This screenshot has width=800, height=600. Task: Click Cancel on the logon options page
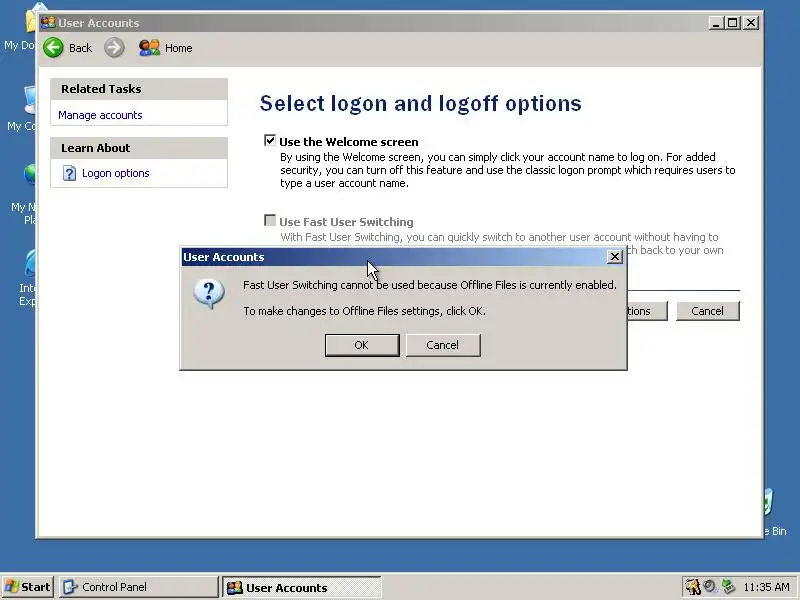(x=707, y=311)
